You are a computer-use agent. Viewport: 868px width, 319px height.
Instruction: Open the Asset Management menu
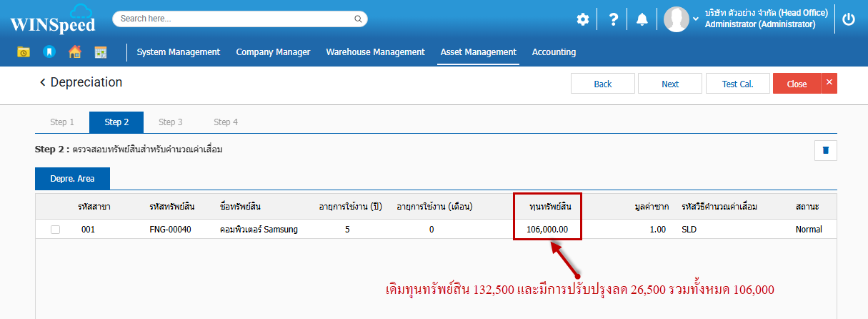[478, 51]
